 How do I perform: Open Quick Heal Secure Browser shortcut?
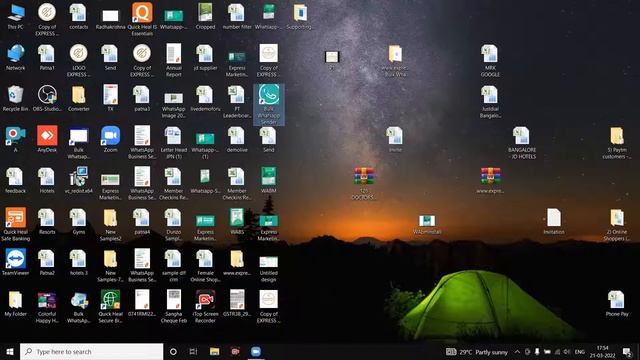pos(110,306)
